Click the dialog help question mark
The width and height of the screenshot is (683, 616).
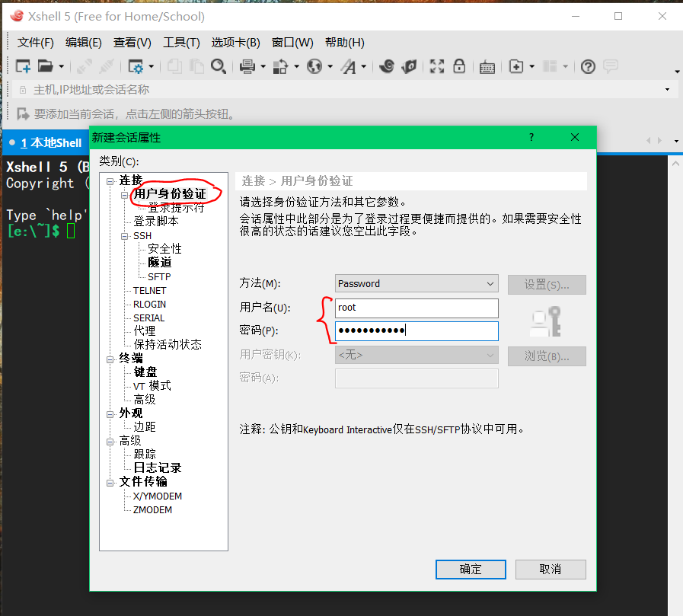coord(531,137)
